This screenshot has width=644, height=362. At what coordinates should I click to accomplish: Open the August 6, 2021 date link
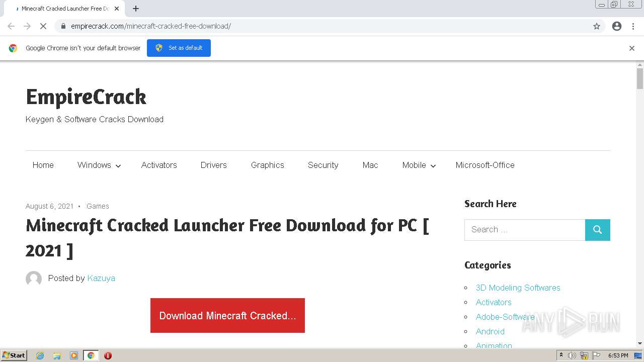[x=50, y=206]
